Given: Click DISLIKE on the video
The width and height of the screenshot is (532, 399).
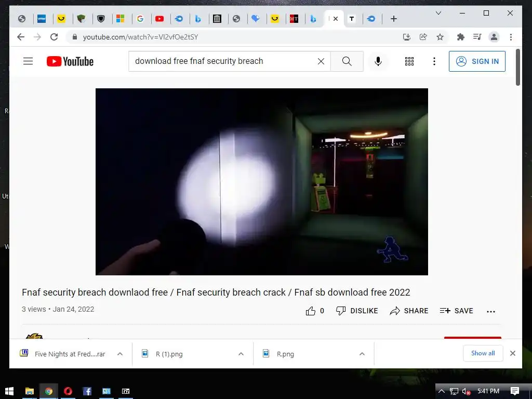Looking at the screenshot, I should [x=356, y=311].
